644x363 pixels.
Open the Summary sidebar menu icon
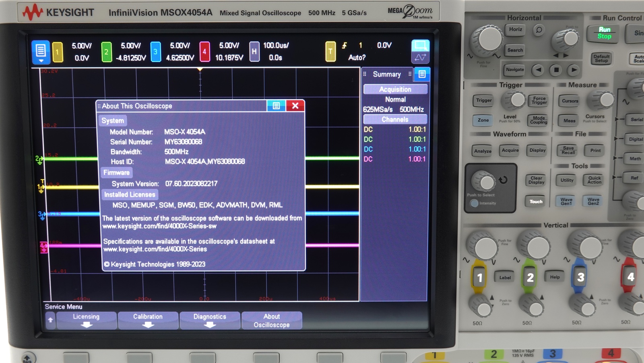click(422, 74)
